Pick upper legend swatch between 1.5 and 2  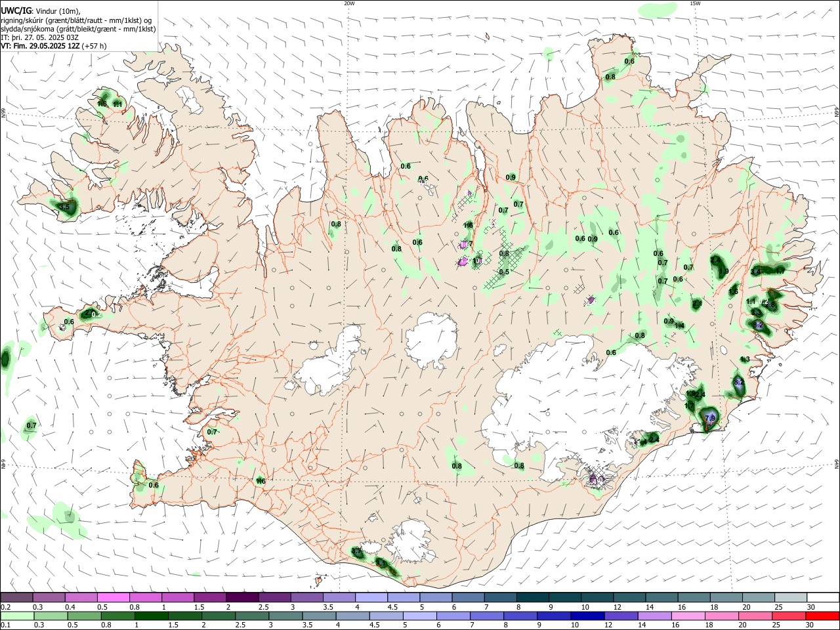210,597
